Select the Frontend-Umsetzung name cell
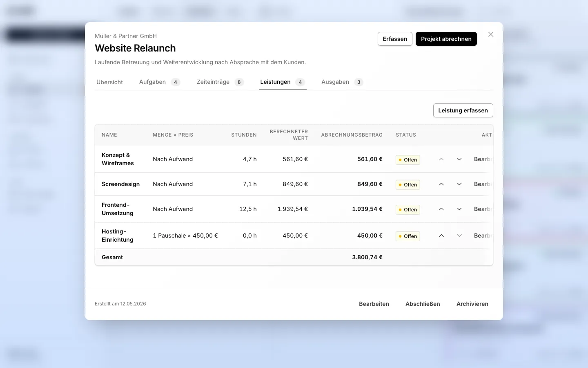The height and width of the screenshot is (368, 588). click(118, 209)
